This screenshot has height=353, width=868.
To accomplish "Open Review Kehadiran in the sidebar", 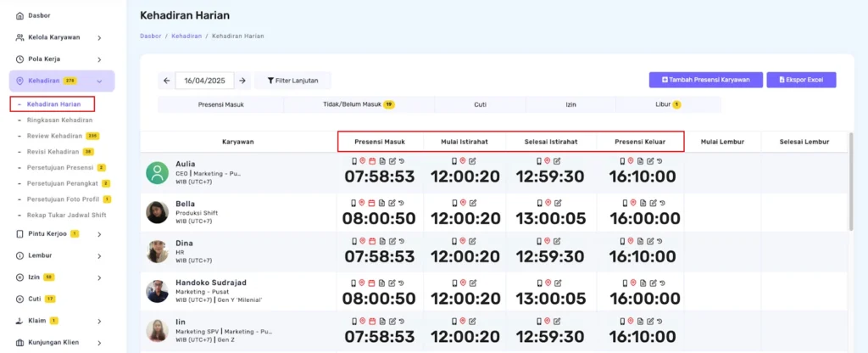I will point(54,136).
